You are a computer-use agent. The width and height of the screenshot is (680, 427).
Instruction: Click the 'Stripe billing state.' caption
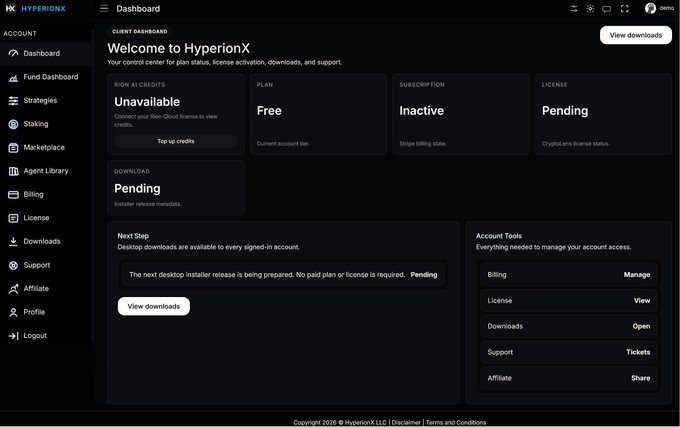point(423,143)
